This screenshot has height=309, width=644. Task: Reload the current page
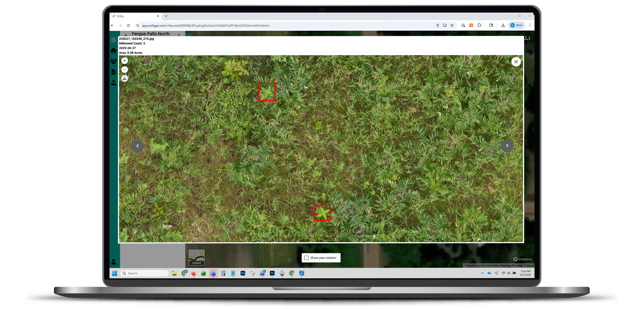(x=128, y=25)
